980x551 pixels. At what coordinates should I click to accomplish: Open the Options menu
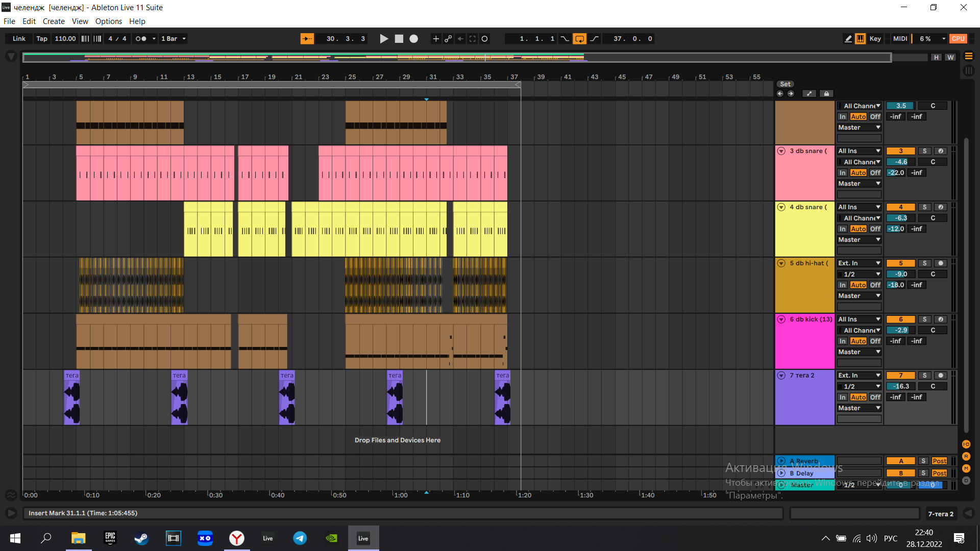pyautogui.click(x=109, y=21)
